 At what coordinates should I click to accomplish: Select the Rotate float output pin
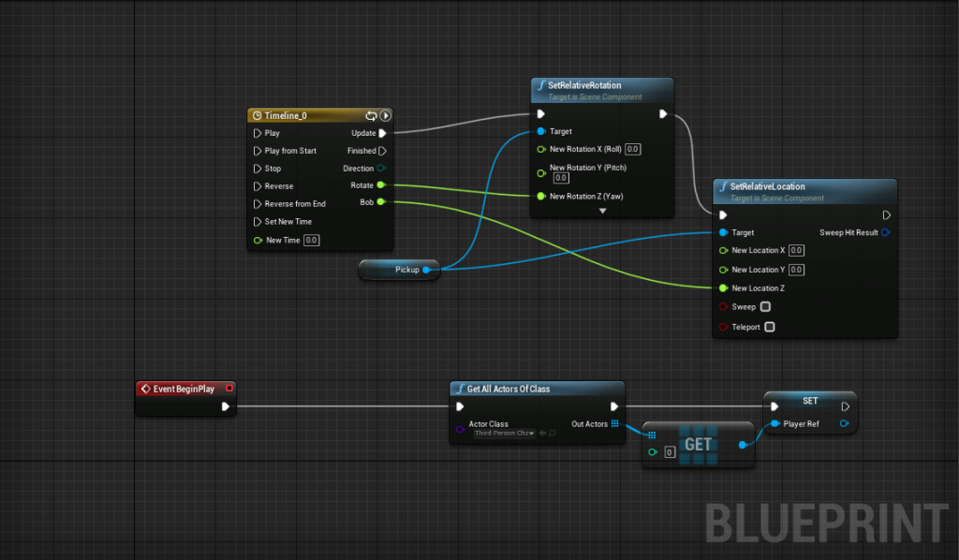381,185
